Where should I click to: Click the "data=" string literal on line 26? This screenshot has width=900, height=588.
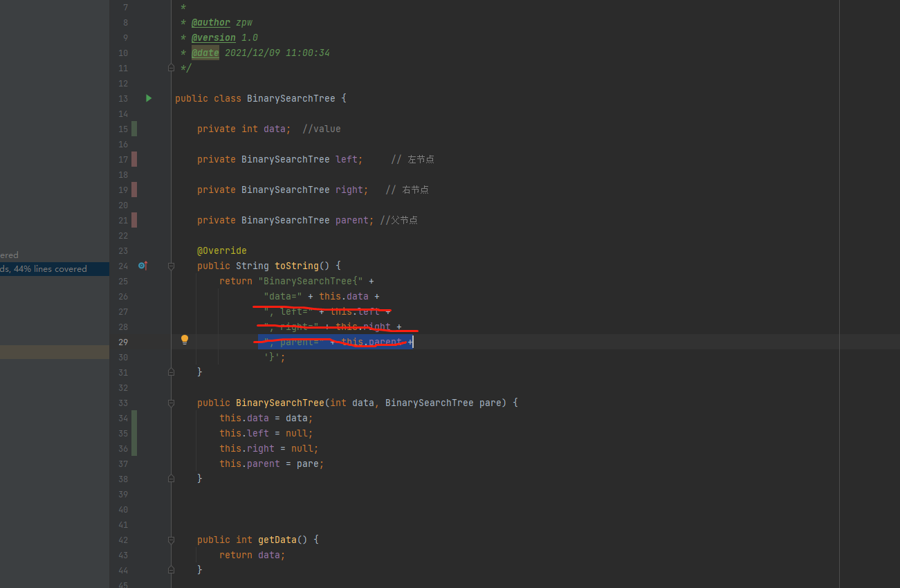coord(283,296)
